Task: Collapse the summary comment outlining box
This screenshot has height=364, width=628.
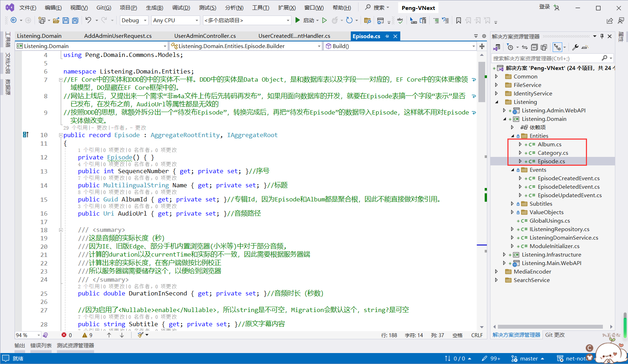Action: coord(61,230)
